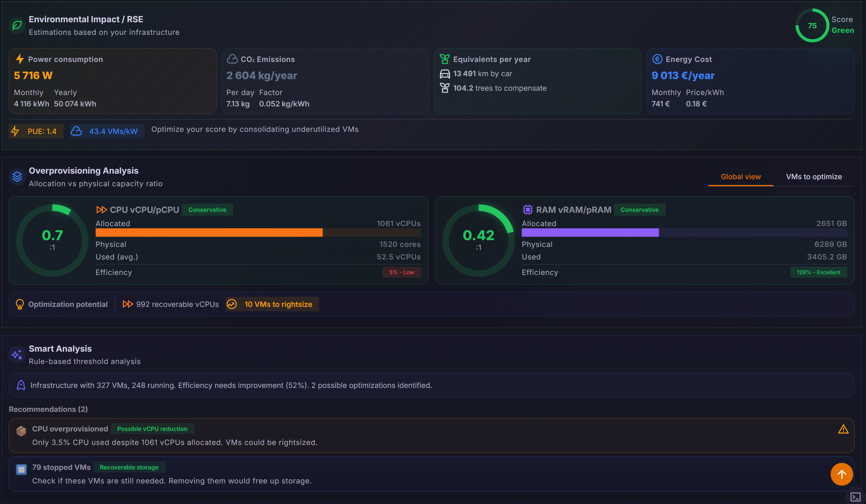The image size is (866, 504).
Task: Click the lightning bolt Power consumption icon
Action: pos(20,59)
